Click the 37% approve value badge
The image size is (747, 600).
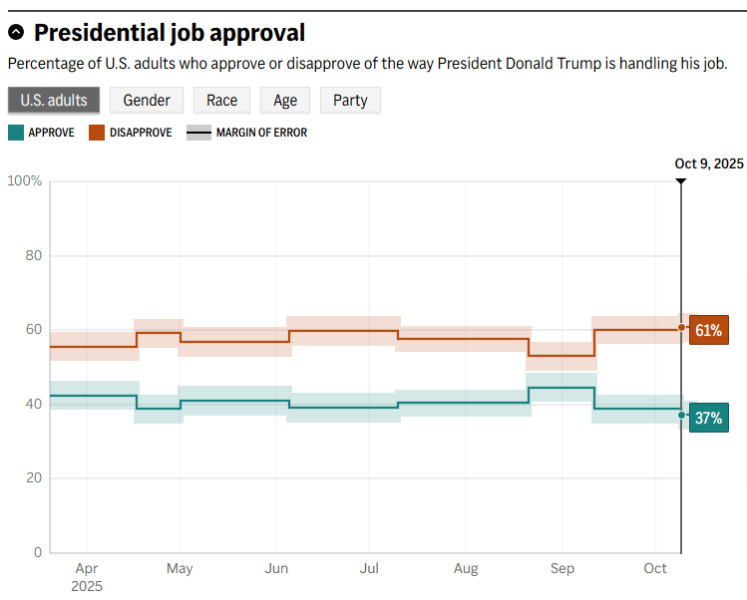point(708,418)
